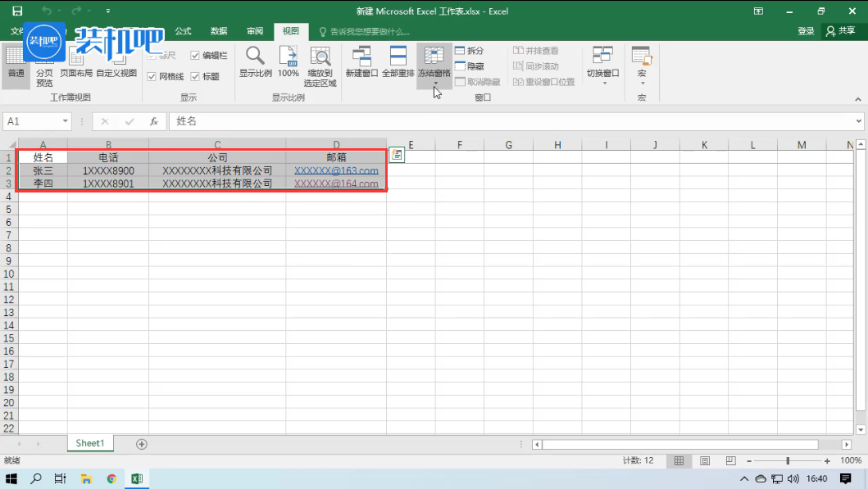Toggle the Gridlines (网格线) checkbox

tap(152, 76)
